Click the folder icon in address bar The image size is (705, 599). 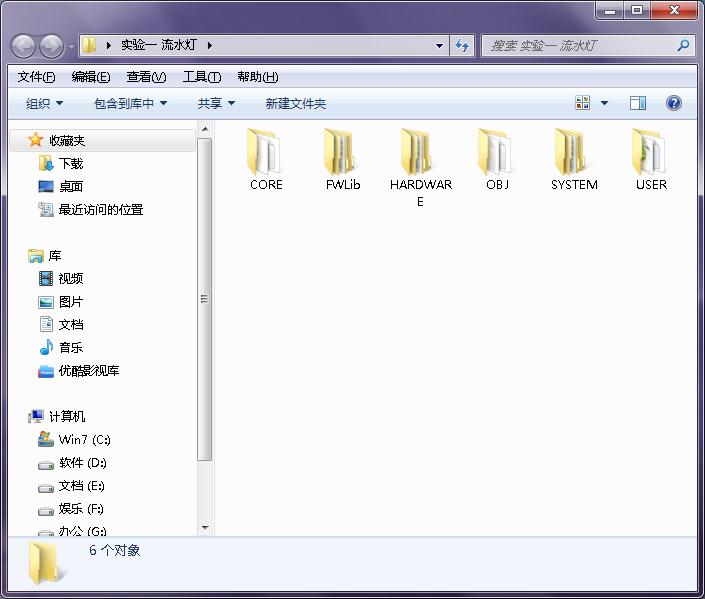click(89, 45)
